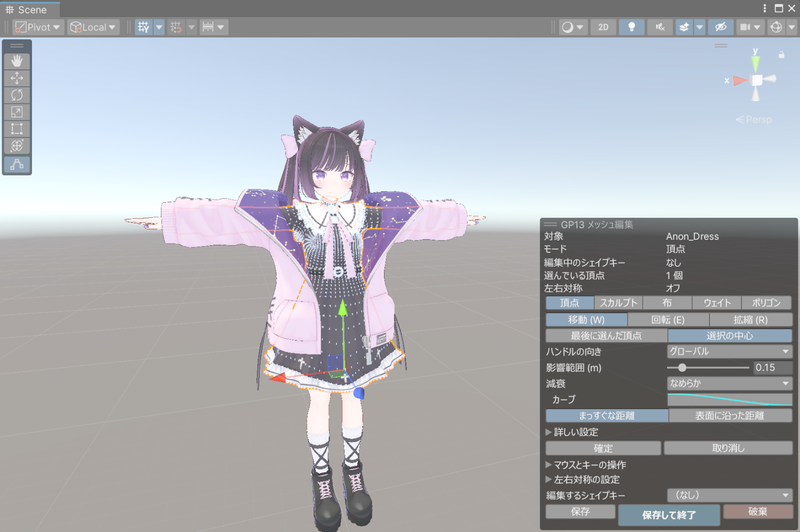
Task: Toggle scene audio mute icon
Action: tap(660, 27)
